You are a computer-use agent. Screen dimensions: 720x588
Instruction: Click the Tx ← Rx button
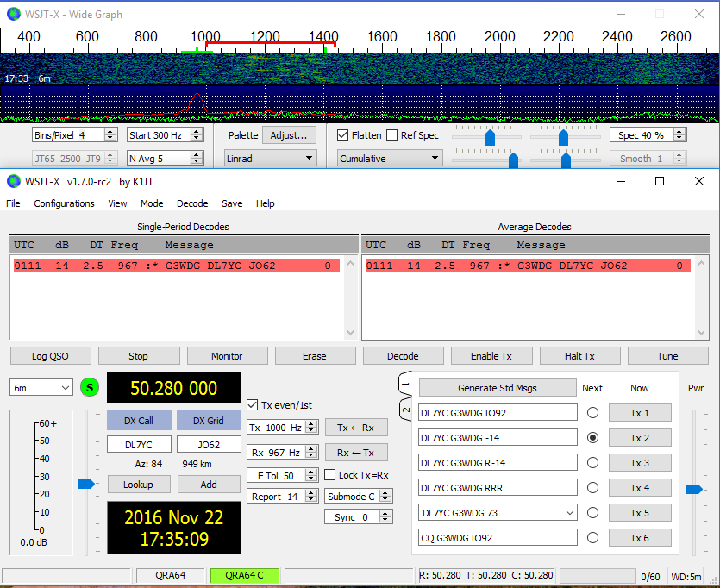pyautogui.click(x=355, y=428)
